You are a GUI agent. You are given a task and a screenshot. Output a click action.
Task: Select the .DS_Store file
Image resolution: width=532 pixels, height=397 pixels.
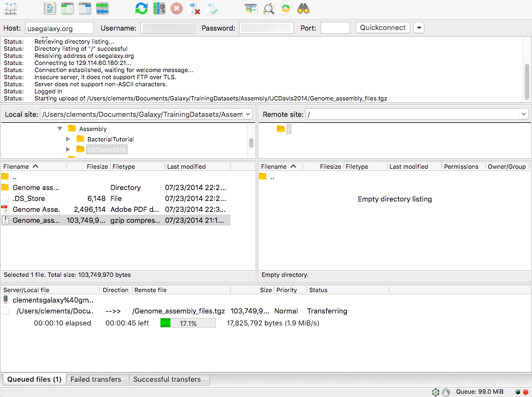pyautogui.click(x=115, y=199)
